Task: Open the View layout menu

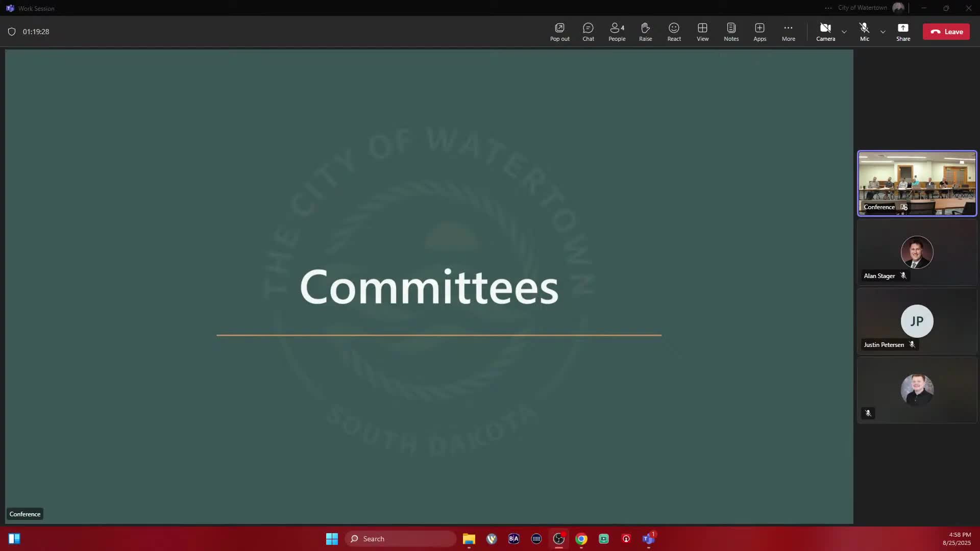Action: click(x=702, y=32)
